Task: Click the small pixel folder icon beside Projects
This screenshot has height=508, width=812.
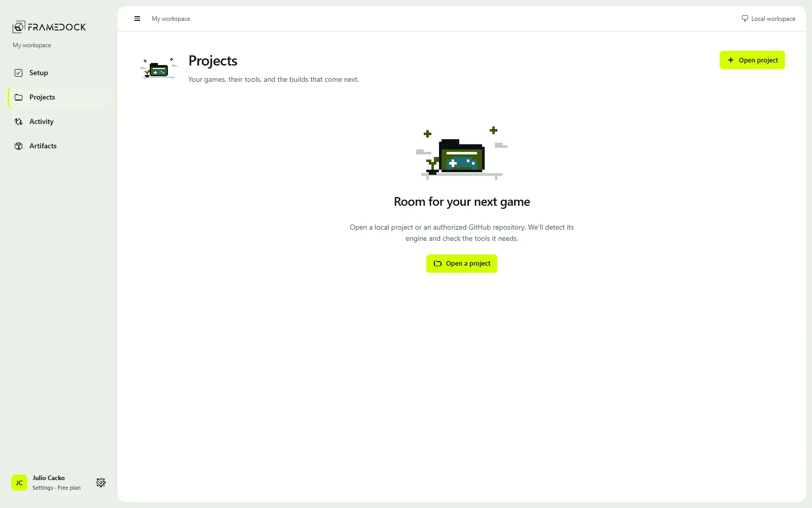Action: (159, 68)
